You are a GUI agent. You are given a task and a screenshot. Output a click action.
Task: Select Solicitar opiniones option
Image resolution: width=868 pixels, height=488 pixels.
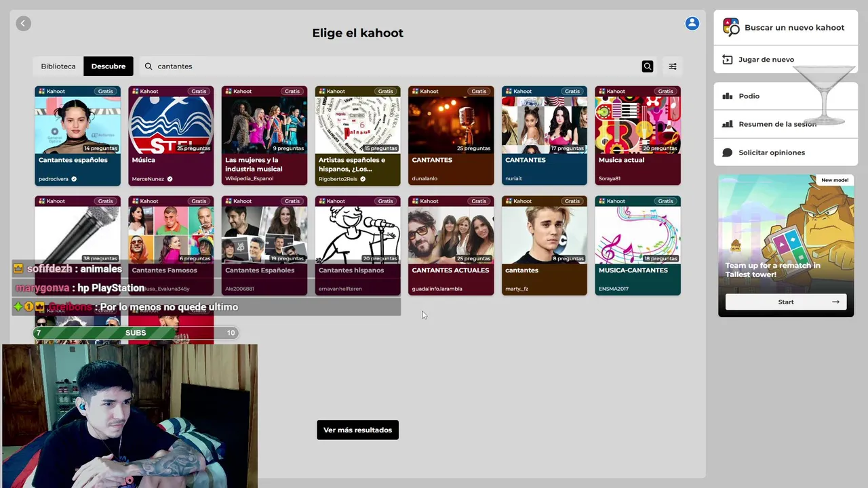tap(785, 152)
